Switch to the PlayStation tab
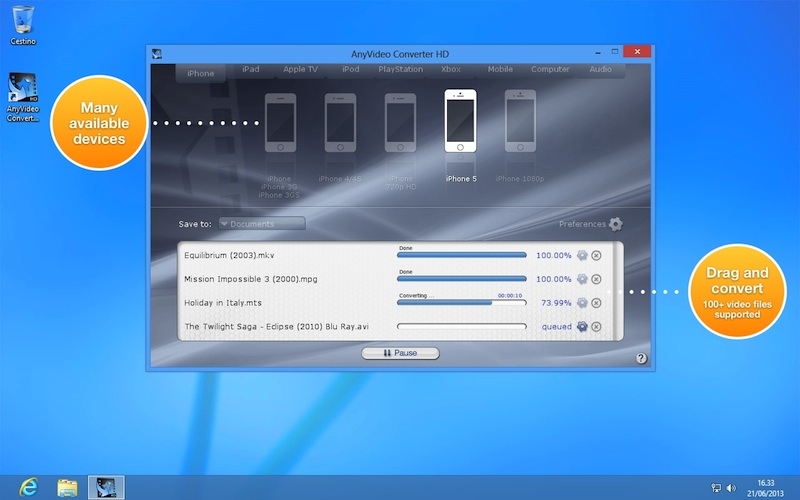 pyautogui.click(x=401, y=70)
